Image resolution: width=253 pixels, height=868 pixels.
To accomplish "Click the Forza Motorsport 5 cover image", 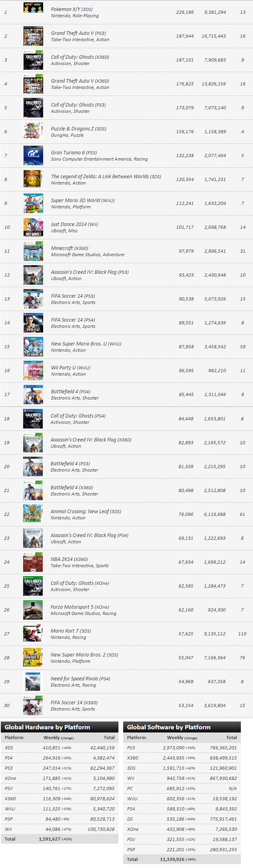I will pyautogui.click(x=33, y=609).
